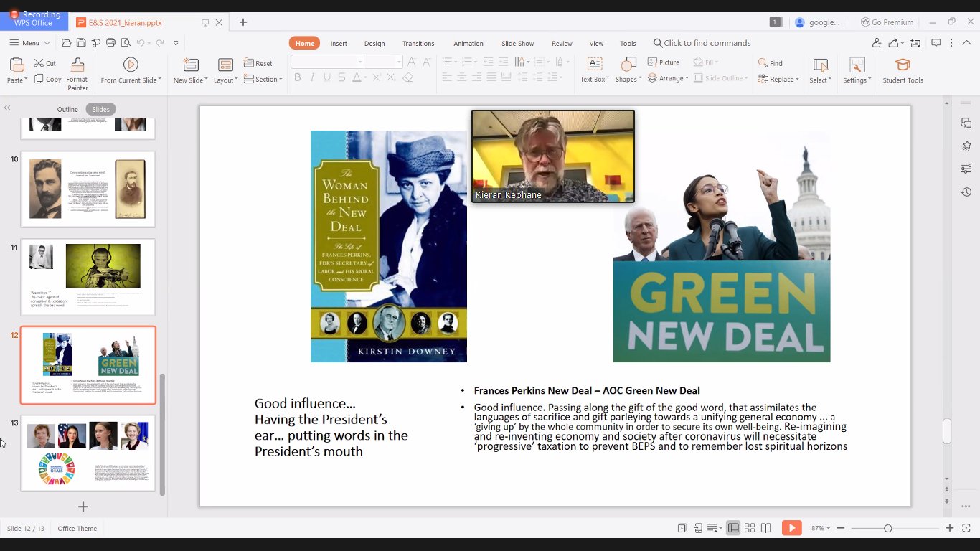Switch to the Transitions tab
980x551 pixels.
tap(418, 44)
